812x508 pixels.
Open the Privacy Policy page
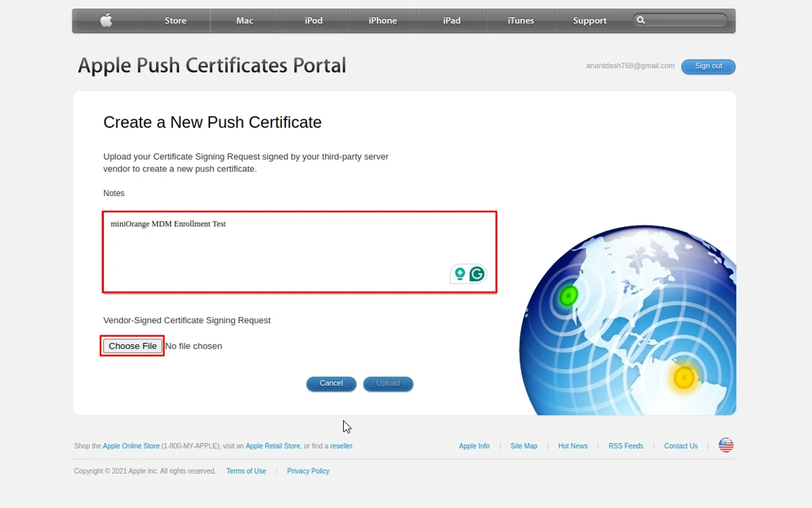coord(308,471)
